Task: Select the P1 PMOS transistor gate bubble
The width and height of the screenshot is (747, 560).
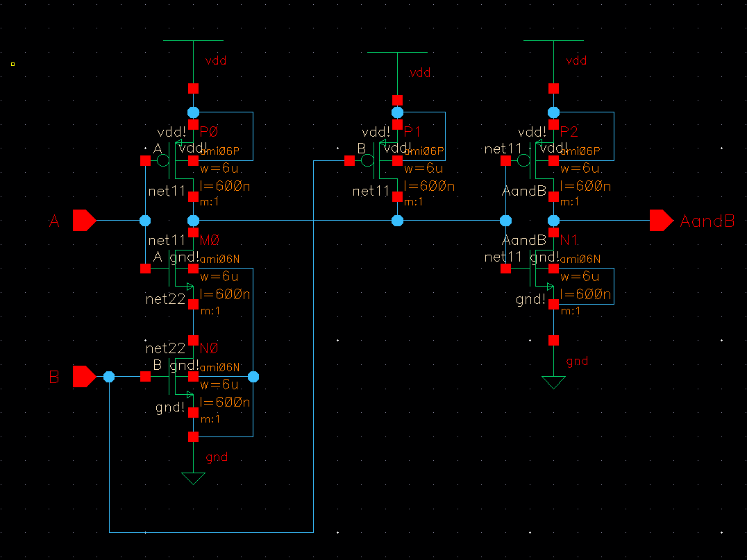Action: (x=367, y=160)
